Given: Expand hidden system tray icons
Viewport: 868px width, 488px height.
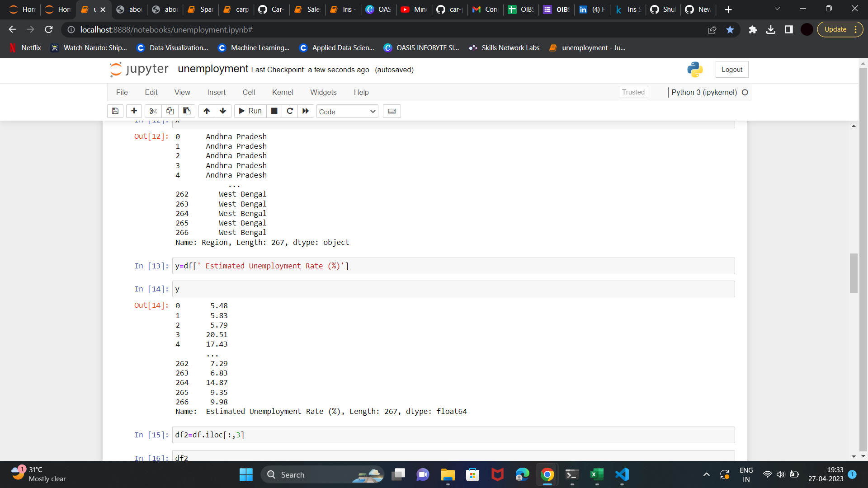Looking at the screenshot, I should 706,474.
